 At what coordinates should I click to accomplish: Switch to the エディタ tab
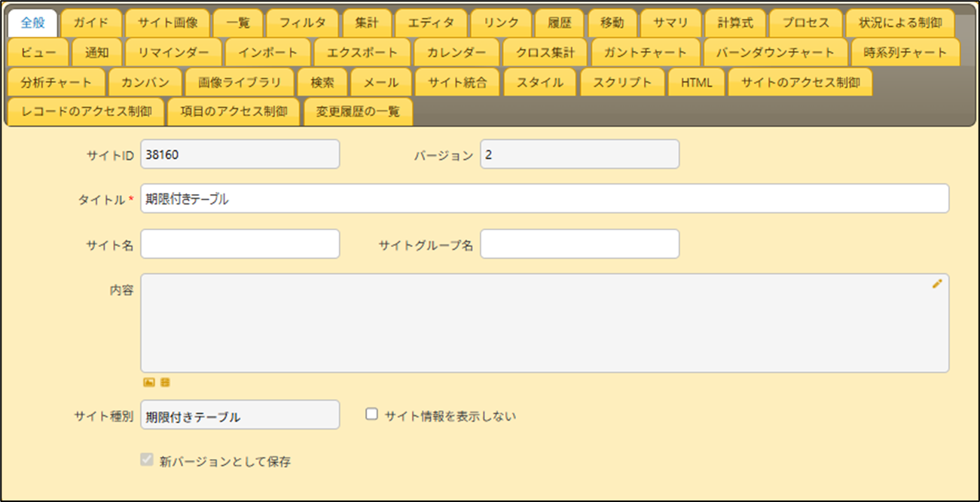pyautogui.click(x=431, y=23)
